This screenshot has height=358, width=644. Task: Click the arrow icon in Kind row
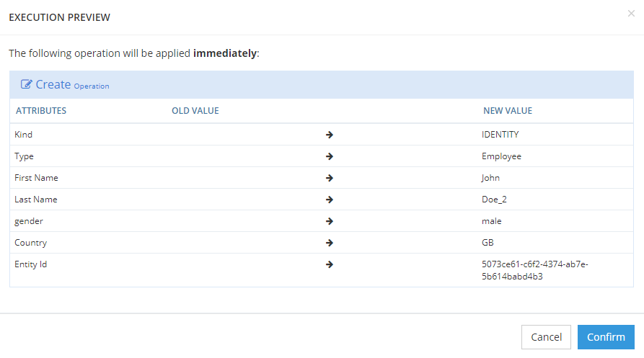329,135
